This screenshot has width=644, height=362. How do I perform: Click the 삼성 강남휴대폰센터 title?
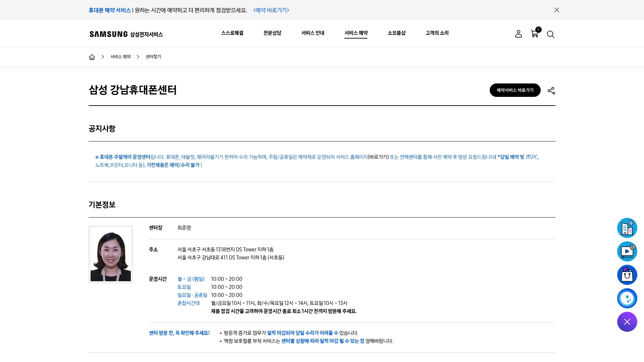point(132,90)
